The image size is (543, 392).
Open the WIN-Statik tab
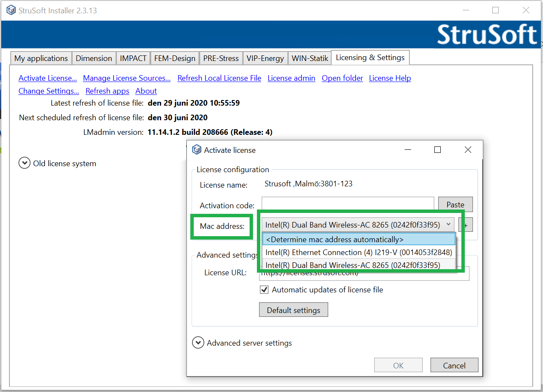pos(310,58)
